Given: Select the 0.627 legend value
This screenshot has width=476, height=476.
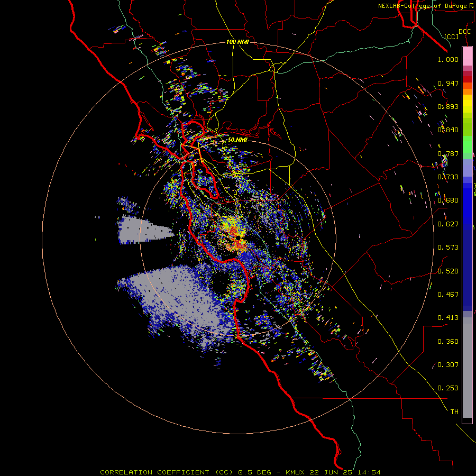Looking at the screenshot, I should [x=448, y=224].
